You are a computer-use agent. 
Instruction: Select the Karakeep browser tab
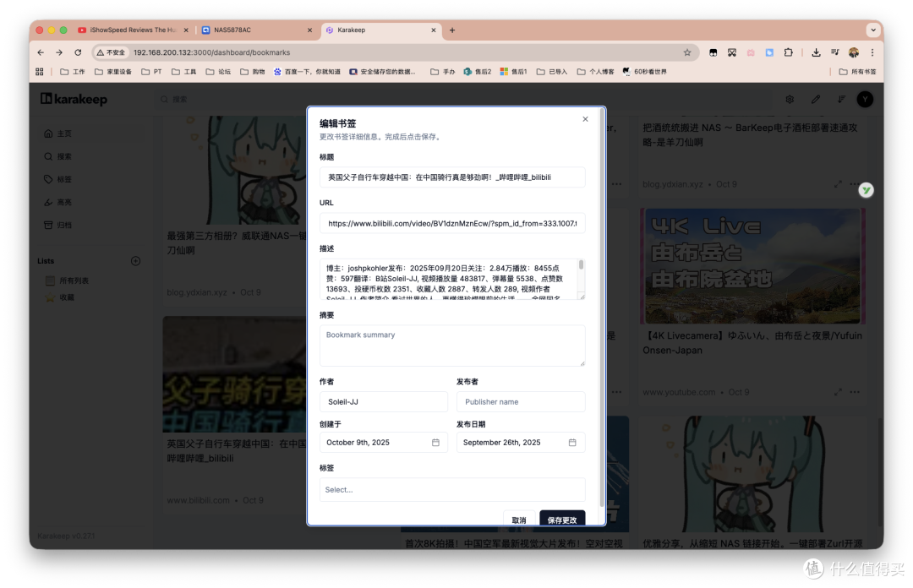tap(380, 30)
